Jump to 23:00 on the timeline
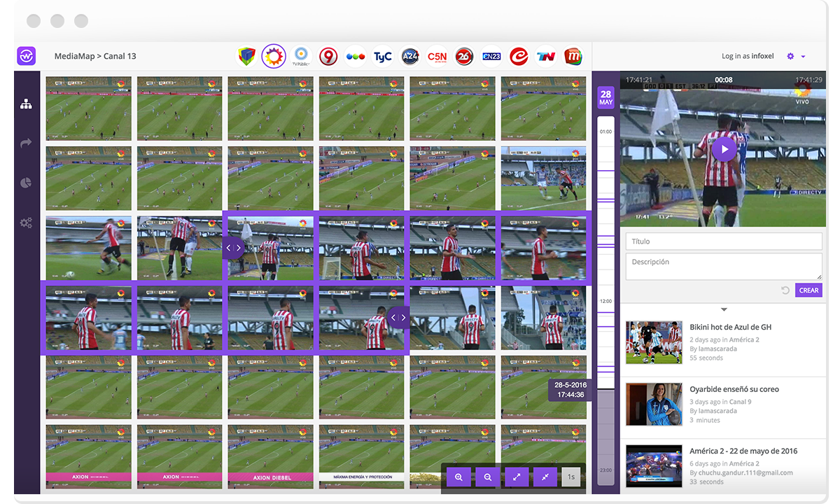Viewport: 840px width, 504px height. pos(606,470)
